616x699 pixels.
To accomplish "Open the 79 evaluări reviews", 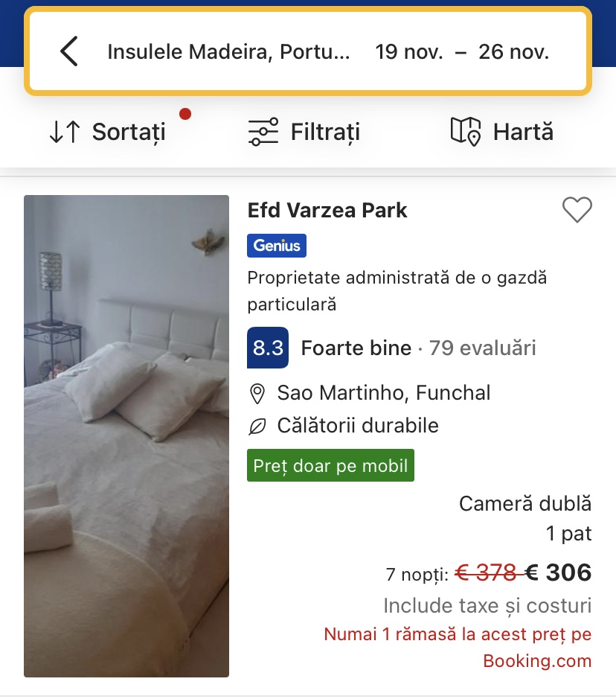I will click(482, 348).
